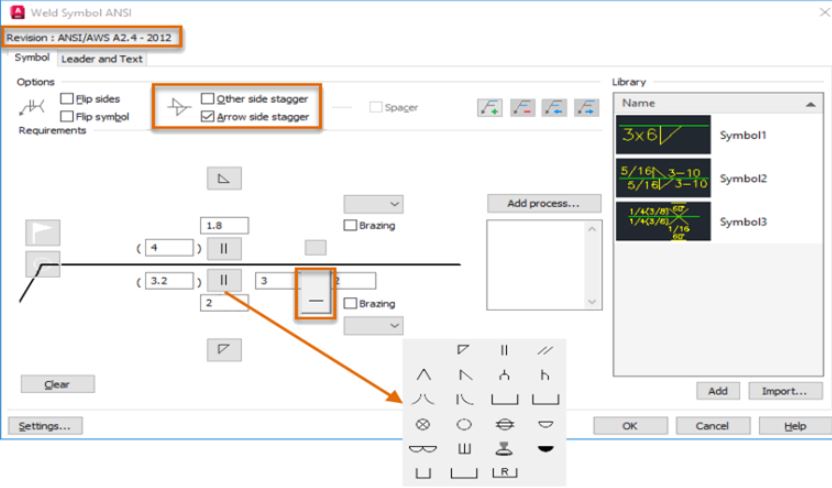The width and height of the screenshot is (832, 488).
Task: Pick the fillet weld triangle in symbol palette
Action: [463, 350]
